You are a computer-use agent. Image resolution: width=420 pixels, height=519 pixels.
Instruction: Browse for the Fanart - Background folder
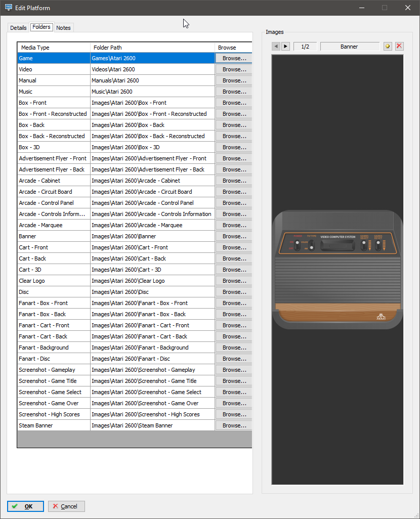pyautogui.click(x=233, y=348)
